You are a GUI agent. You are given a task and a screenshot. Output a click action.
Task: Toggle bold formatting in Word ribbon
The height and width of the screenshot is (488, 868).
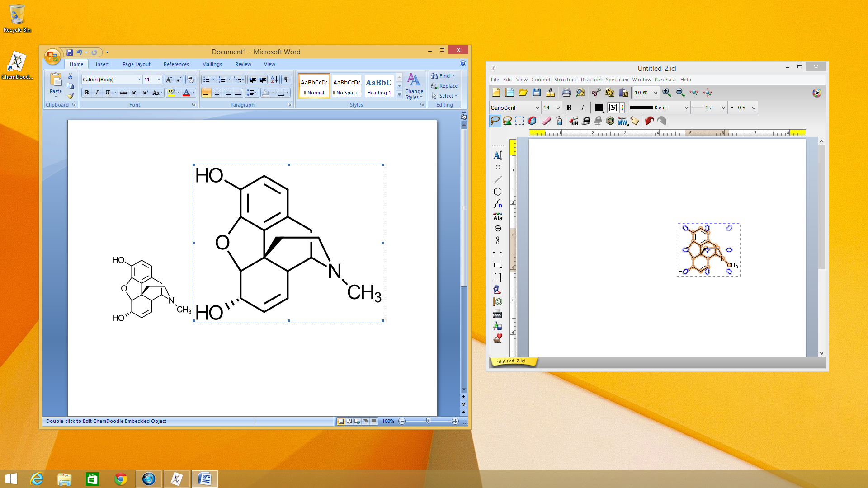86,92
